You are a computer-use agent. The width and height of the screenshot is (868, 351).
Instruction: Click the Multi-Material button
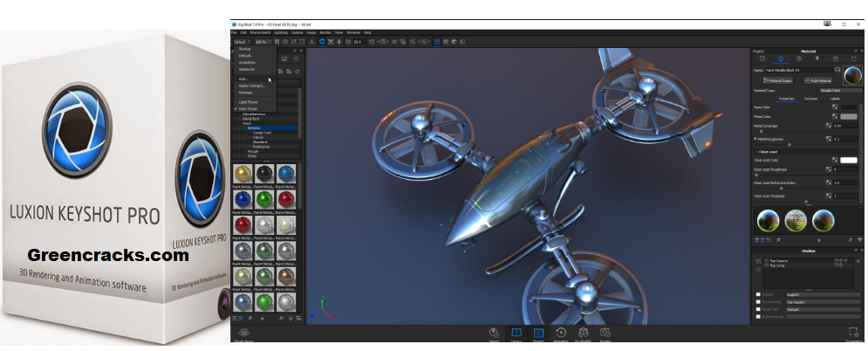coord(817,80)
